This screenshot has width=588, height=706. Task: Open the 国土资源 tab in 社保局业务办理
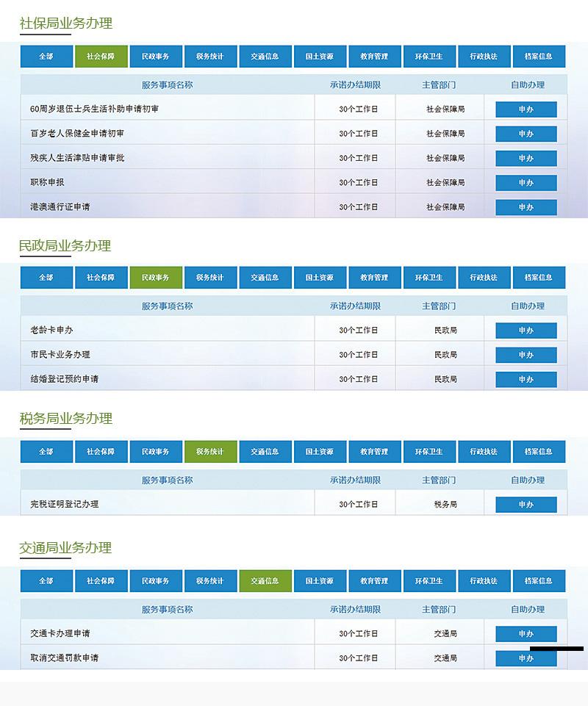point(320,57)
